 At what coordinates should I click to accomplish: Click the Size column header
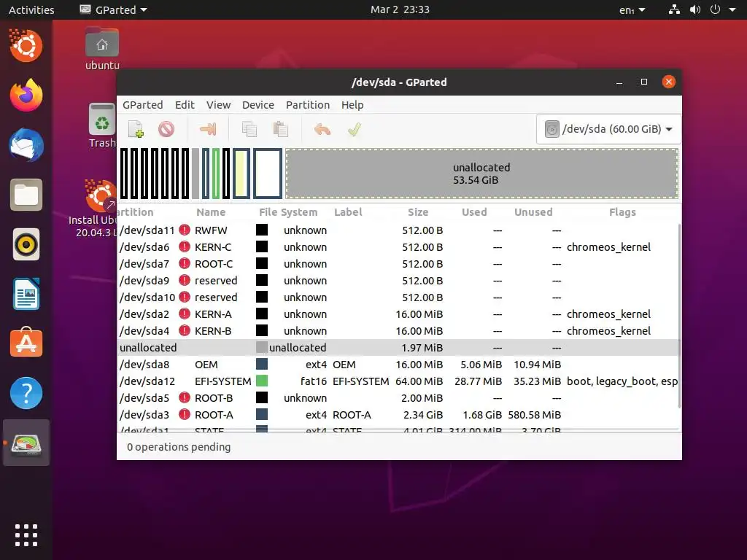(418, 212)
